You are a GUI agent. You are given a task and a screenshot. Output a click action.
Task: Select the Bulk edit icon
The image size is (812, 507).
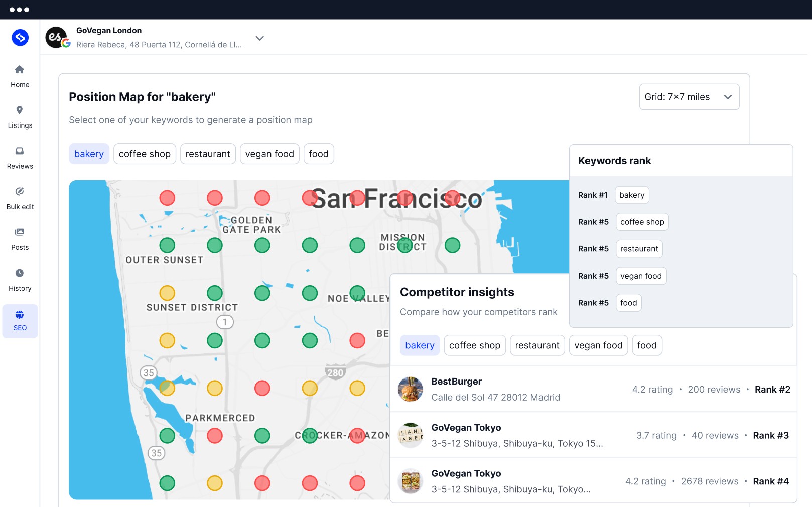point(20,192)
